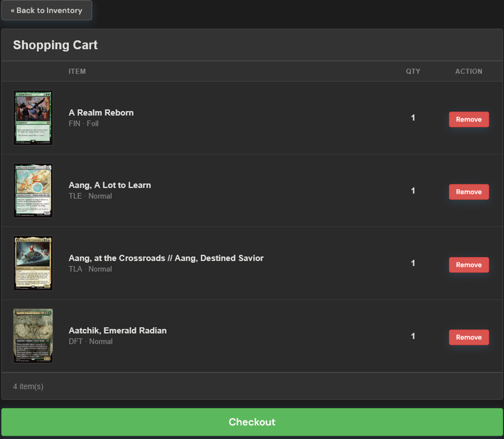Go back to Inventory
The image size is (504, 439).
47,10
